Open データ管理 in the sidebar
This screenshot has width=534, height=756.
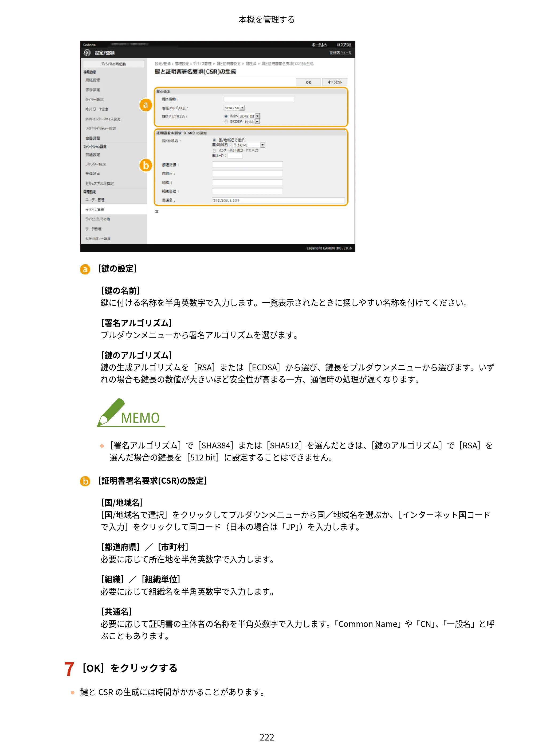(93, 229)
